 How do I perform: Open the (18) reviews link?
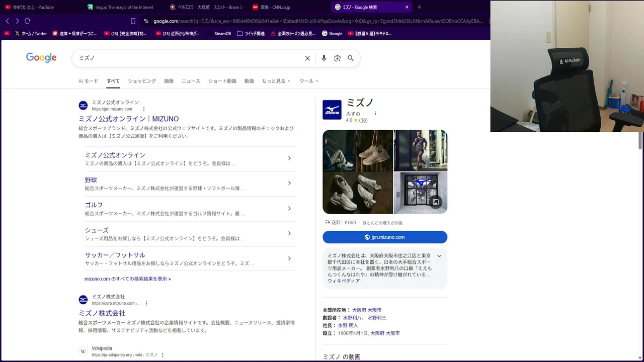coord(363,120)
